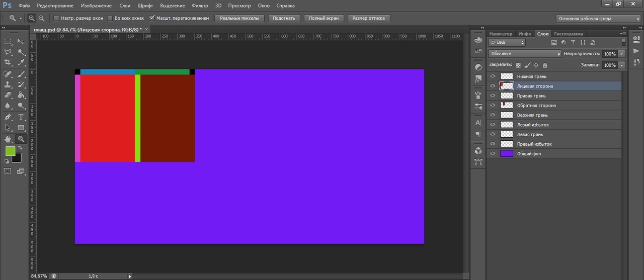Reset default foreground and background colors
Screen dimensions: 644x280
coord(7,161)
